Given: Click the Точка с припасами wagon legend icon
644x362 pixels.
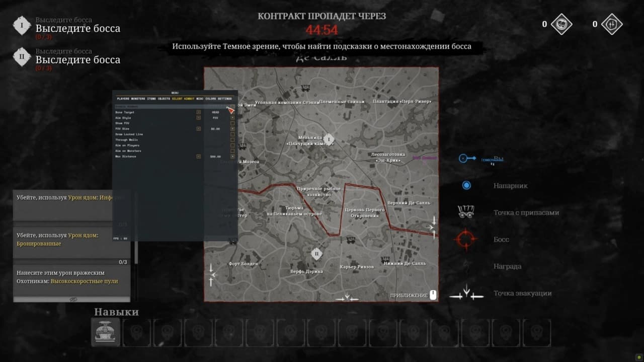Looking at the screenshot, I should [466, 212].
